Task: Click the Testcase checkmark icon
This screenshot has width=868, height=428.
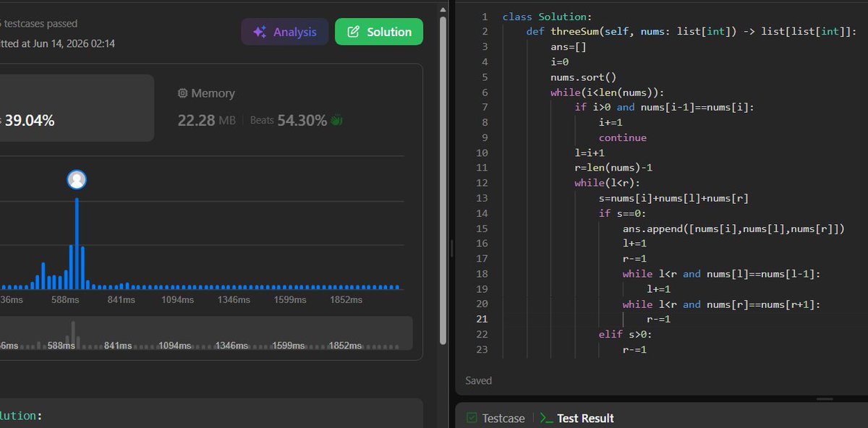Action: point(472,418)
